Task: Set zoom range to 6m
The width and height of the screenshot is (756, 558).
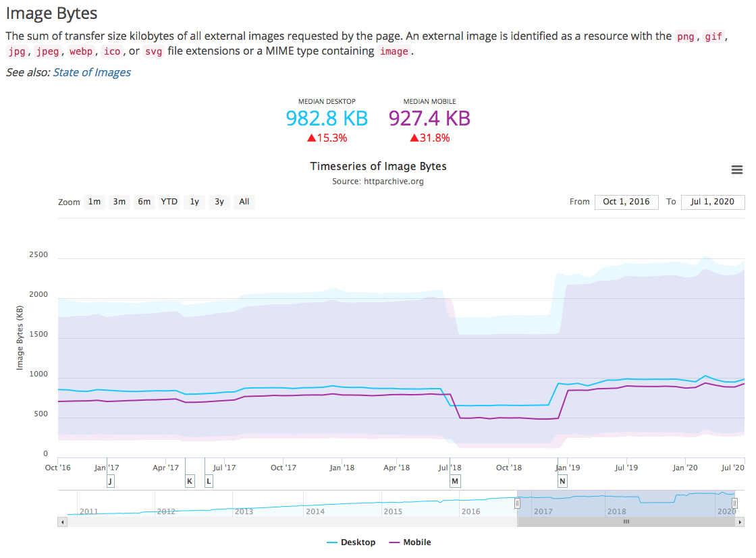Action: 144,202
